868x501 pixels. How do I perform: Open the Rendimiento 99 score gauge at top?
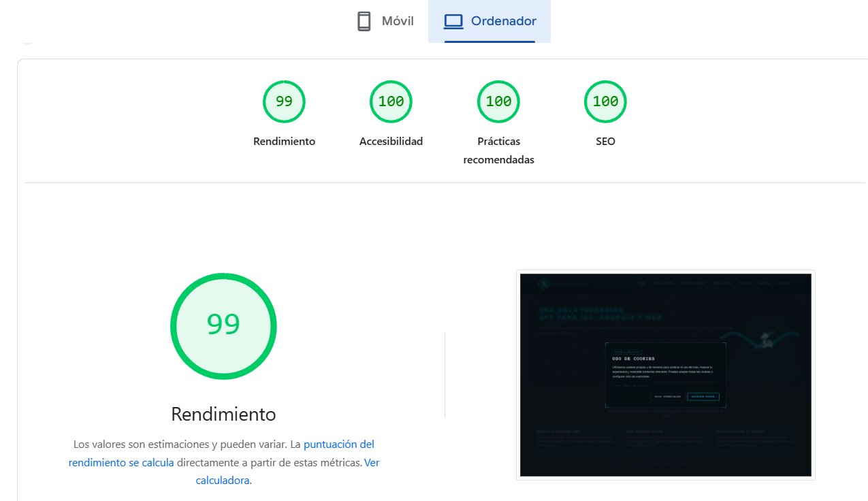coord(284,101)
